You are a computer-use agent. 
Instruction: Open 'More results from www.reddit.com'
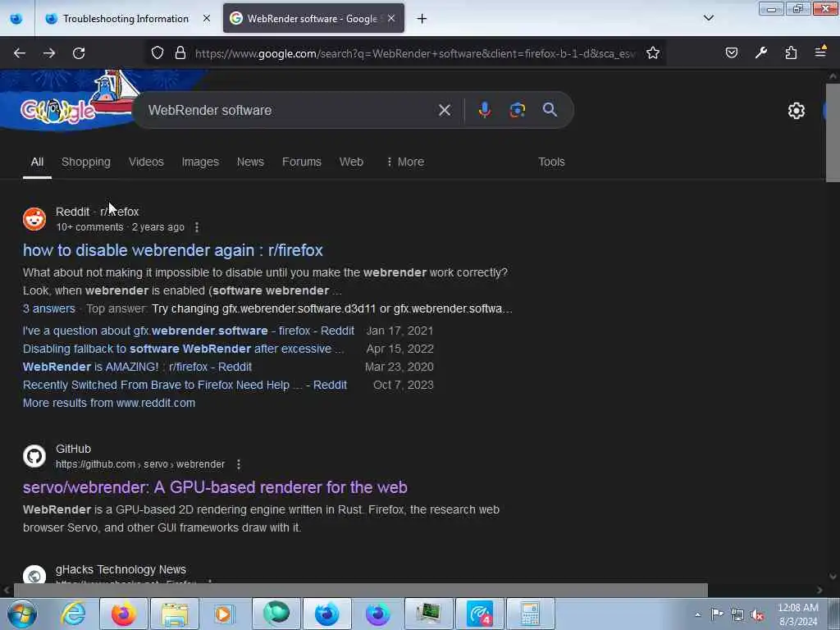pyautogui.click(x=109, y=403)
